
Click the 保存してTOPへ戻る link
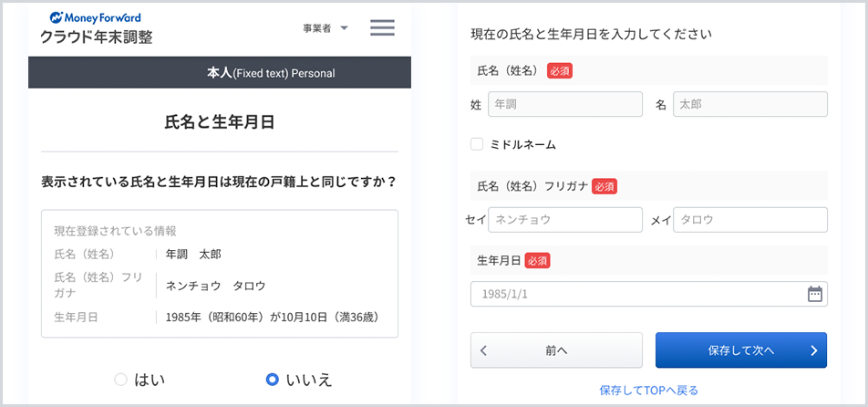(648, 391)
